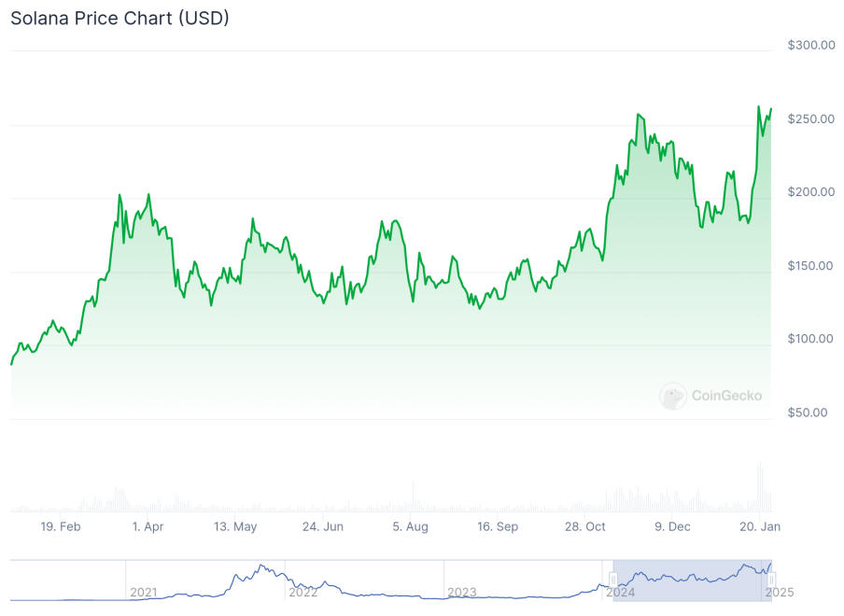Click the 28. Oct date label
Viewport: 844px width, 616px height.
click(584, 526)
